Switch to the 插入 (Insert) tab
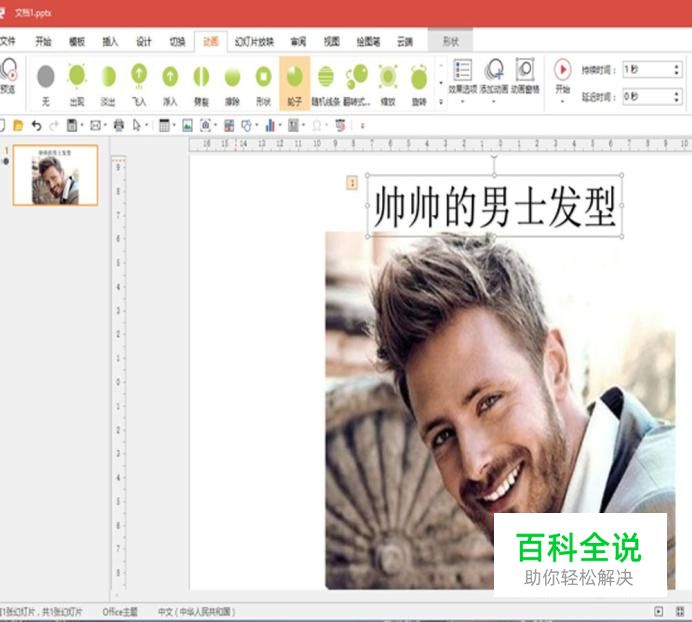This screenshot has width=692, height=622. (x=110, y=42)
